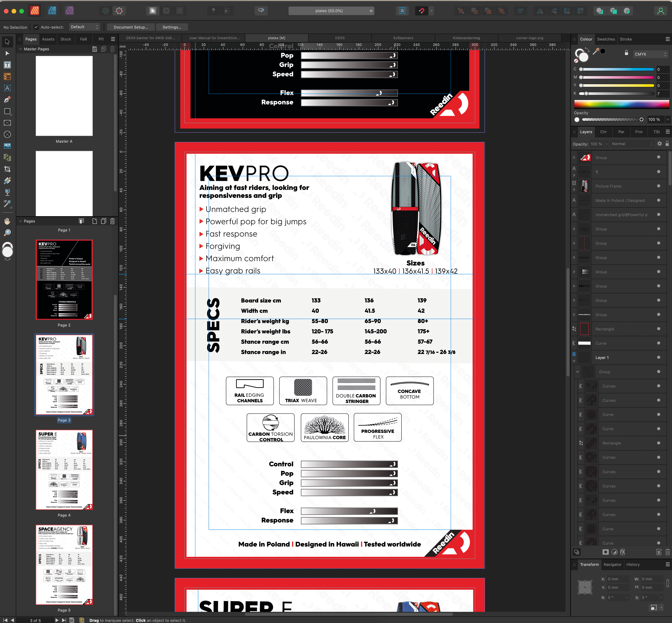Toggle the Auto-select checkbox
The height and width of the screenshot is (623, 672).
point(36,27)
